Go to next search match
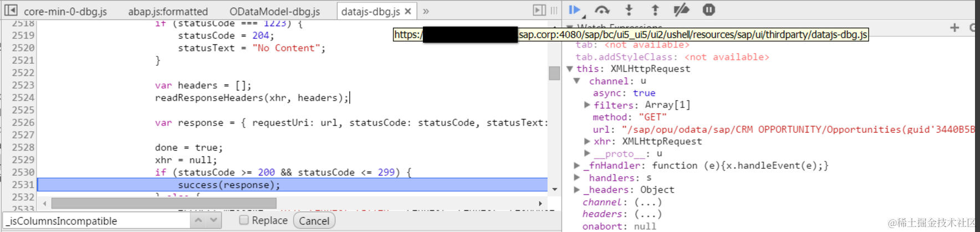The width and height of the screenshot is (980, 232). (x=214, y=220)
